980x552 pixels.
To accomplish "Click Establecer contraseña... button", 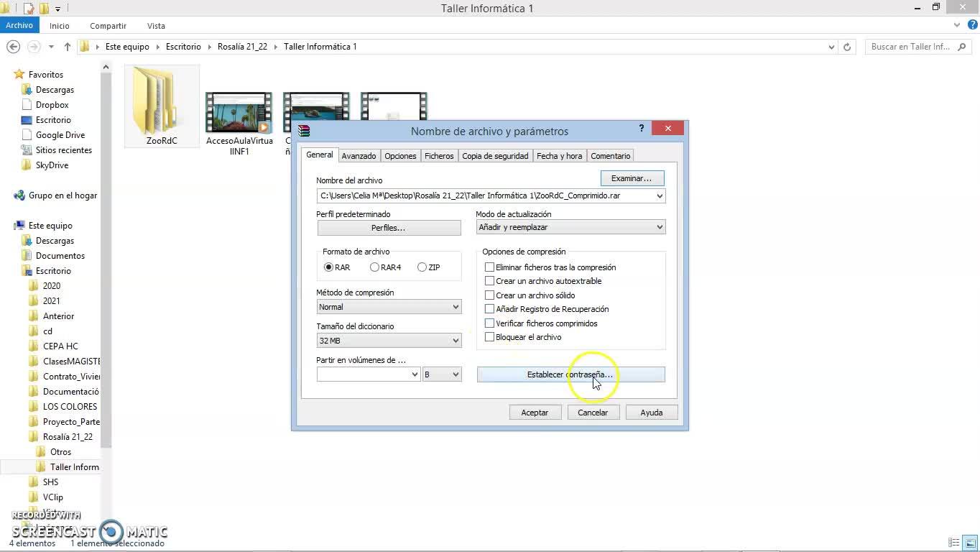I will coord(570,374).
